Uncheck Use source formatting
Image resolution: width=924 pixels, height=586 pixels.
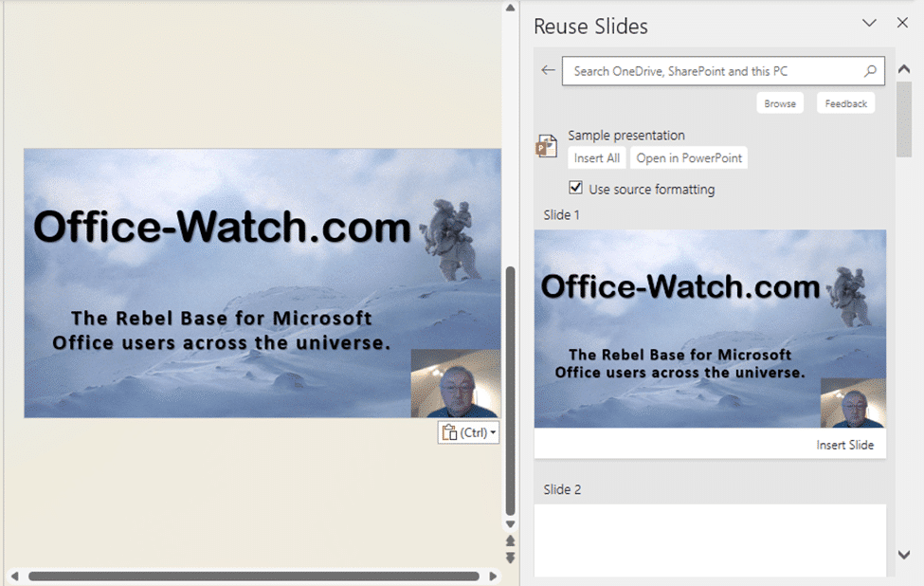(575, 188)
